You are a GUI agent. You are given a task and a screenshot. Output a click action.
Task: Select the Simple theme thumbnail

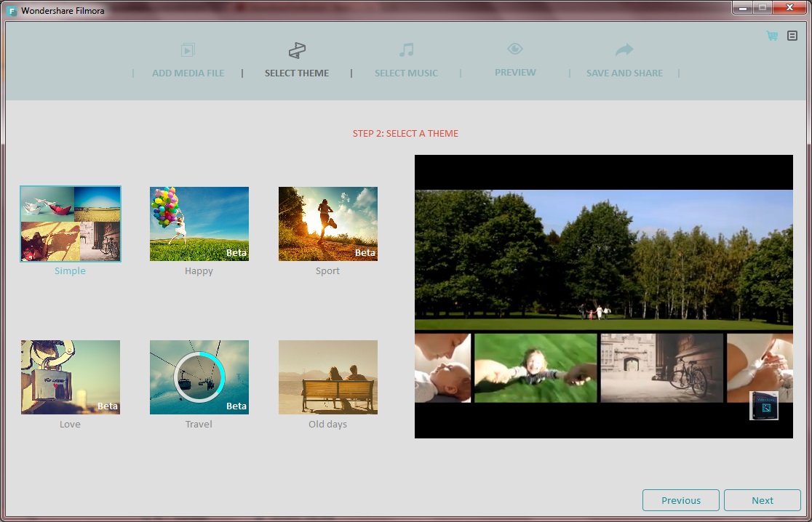(70, 223)
